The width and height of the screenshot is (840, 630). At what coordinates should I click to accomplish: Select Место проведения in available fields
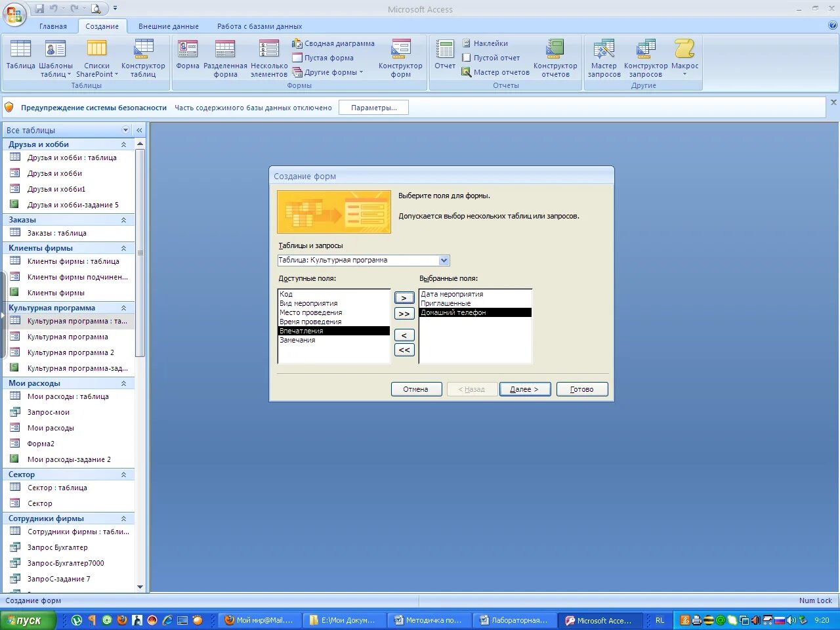tap(334, 312)
